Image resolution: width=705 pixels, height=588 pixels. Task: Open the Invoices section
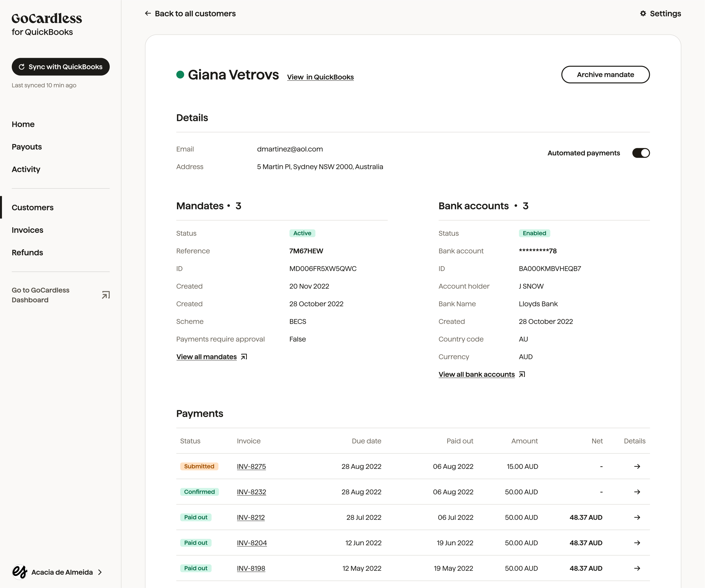[27, 230]
